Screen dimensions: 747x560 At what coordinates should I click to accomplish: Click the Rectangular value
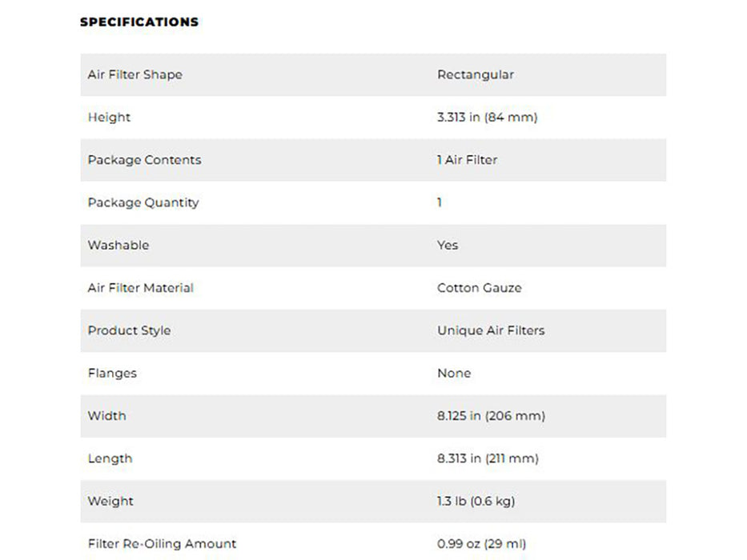point(476,74)
